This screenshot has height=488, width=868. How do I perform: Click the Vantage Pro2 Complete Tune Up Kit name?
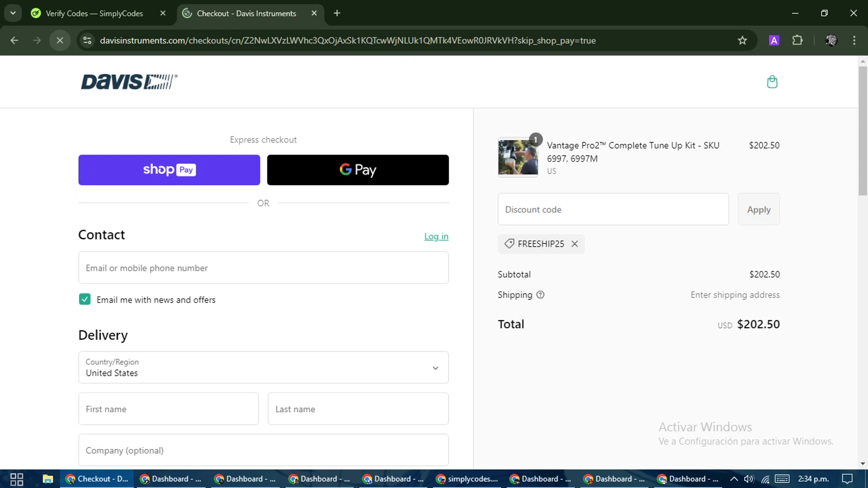[x=634, y=152]
